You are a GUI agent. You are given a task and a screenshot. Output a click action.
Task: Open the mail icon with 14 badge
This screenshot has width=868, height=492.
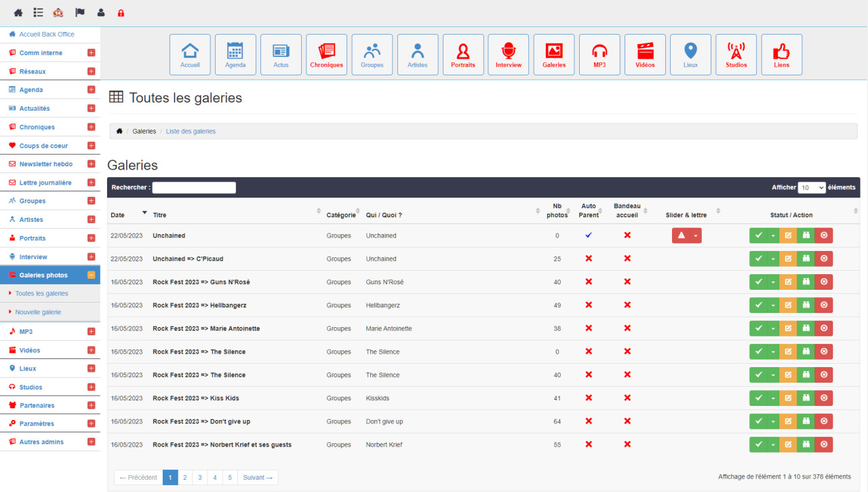click(x=58, y=13)
